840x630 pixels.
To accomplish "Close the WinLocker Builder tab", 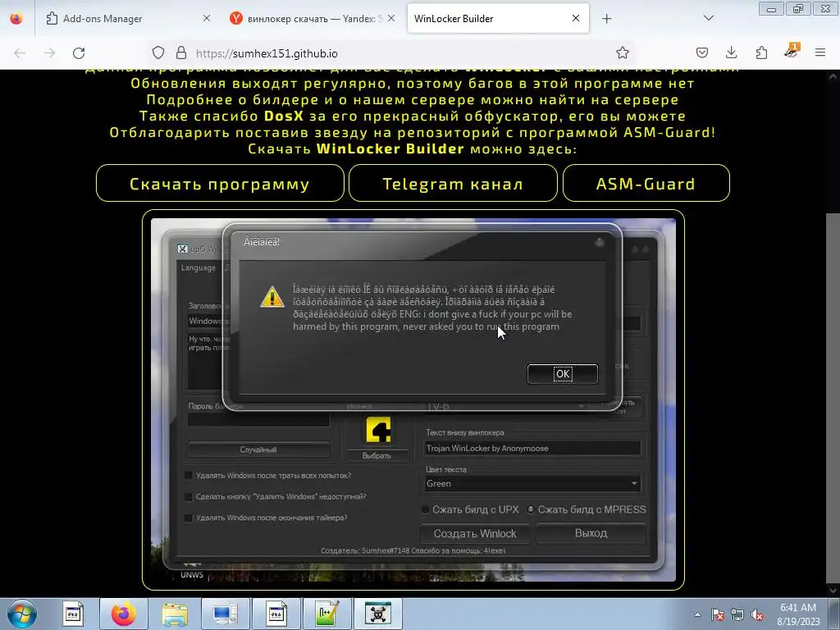I will click(x=576, y=18).
